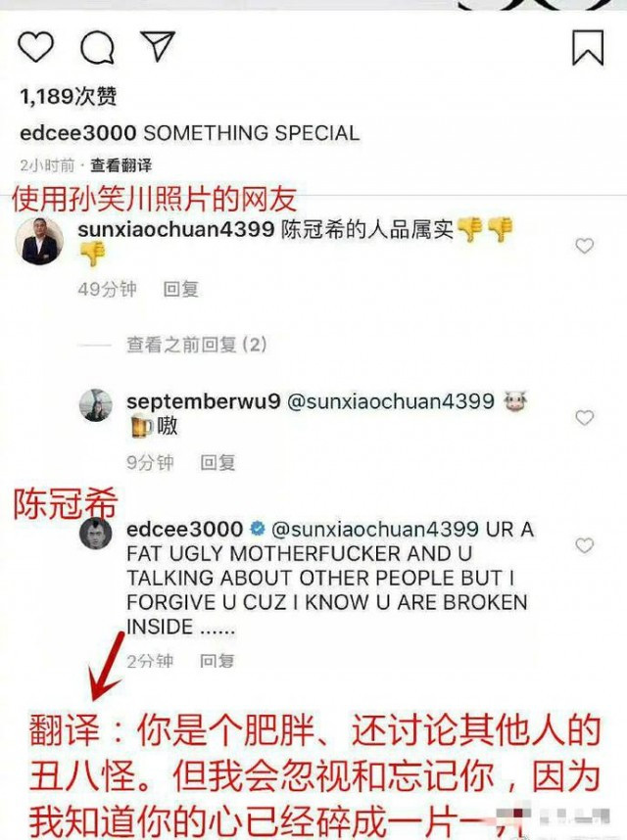Reply to sunxiaochuan4399 comment via 回复
This screenshot has height=840, width=627.
(x=180, y=289)
